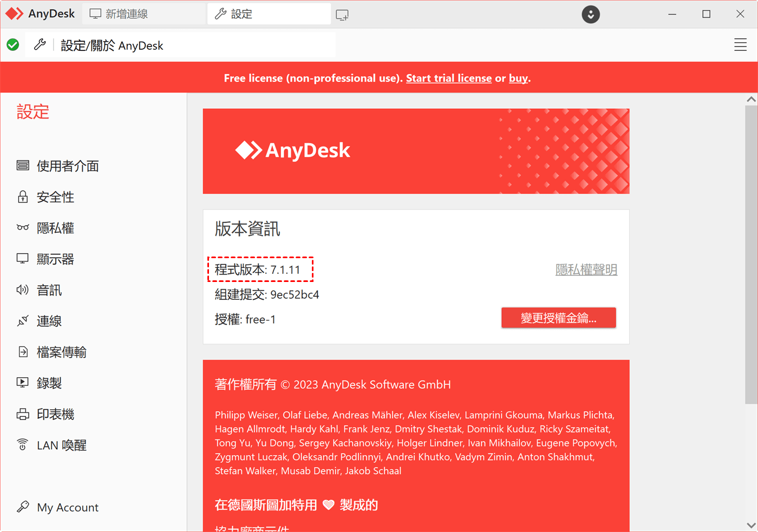Maximize the AnyDesk window
The image size is (758, 532).
tap(707, 14)
